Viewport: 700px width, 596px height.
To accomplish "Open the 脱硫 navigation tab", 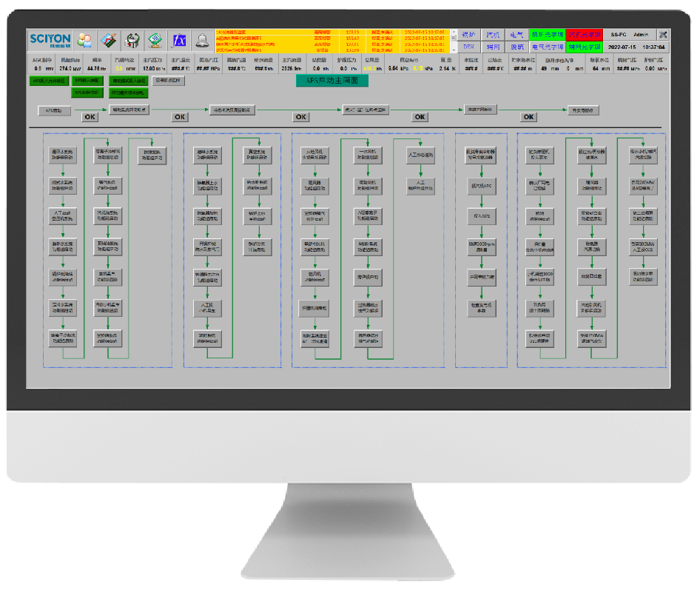I will click(x=516, y=46).
